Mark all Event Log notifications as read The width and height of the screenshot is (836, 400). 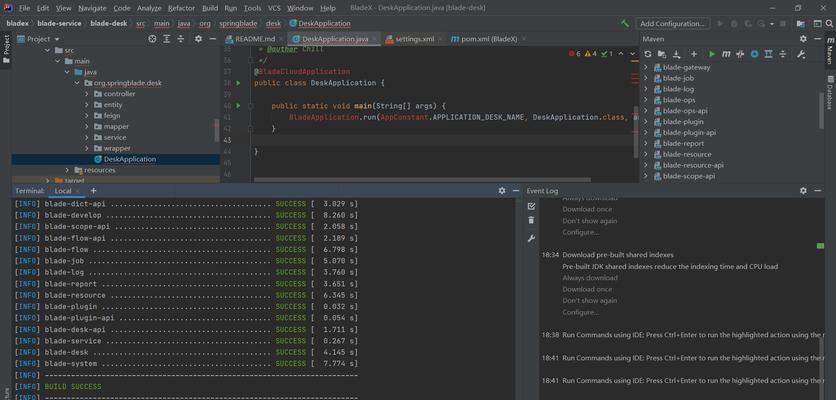click(x=531, y=206)
